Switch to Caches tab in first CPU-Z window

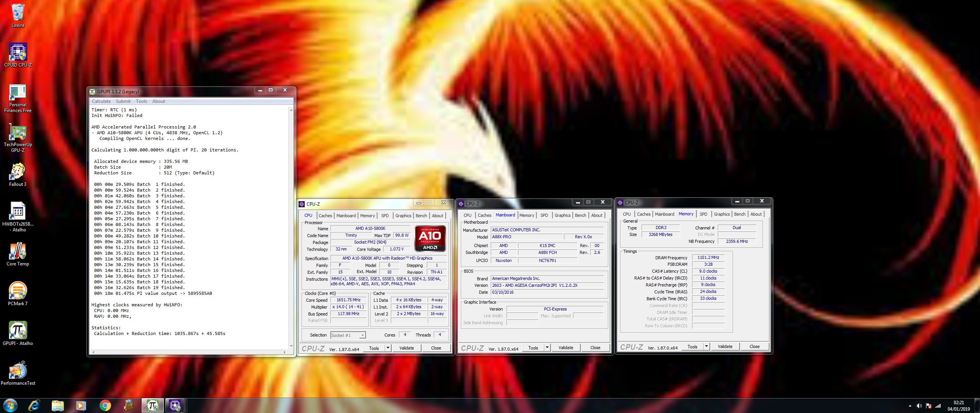[325, 216]
